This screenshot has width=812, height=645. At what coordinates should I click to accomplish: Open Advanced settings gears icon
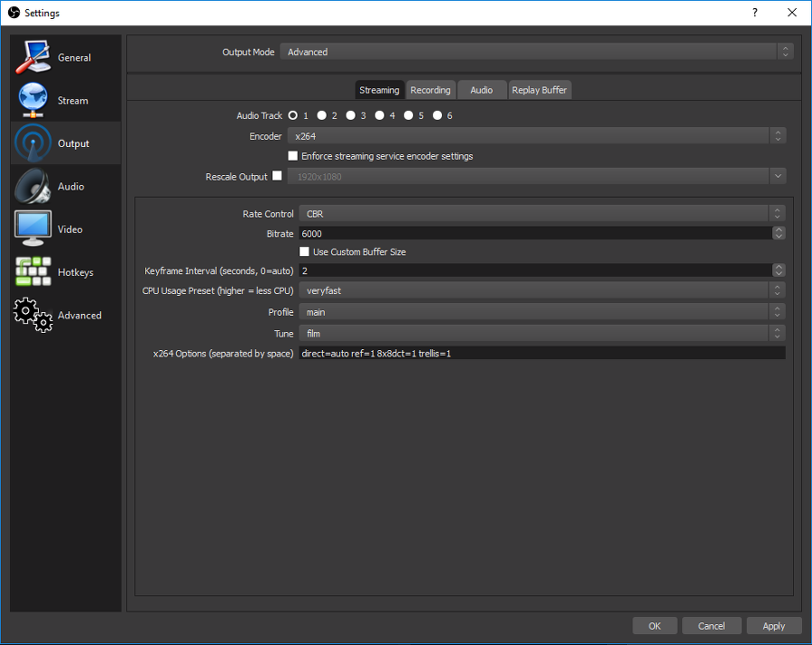pos(33,315)
